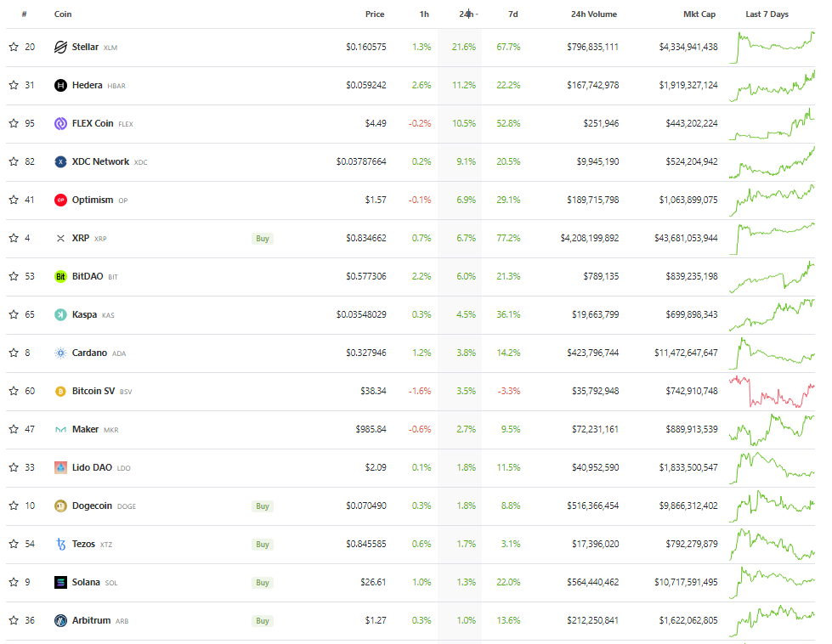Click the Bitcoin SV logo icon
The width and height of the screenshot is (832, 644).
[60, 391]
